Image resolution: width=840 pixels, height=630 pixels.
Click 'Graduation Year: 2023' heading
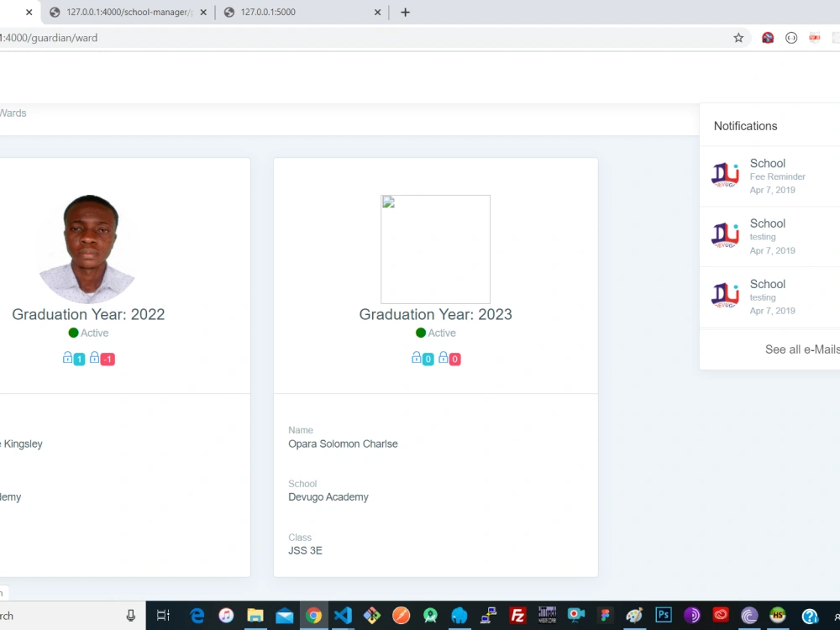tap(435, 314)
